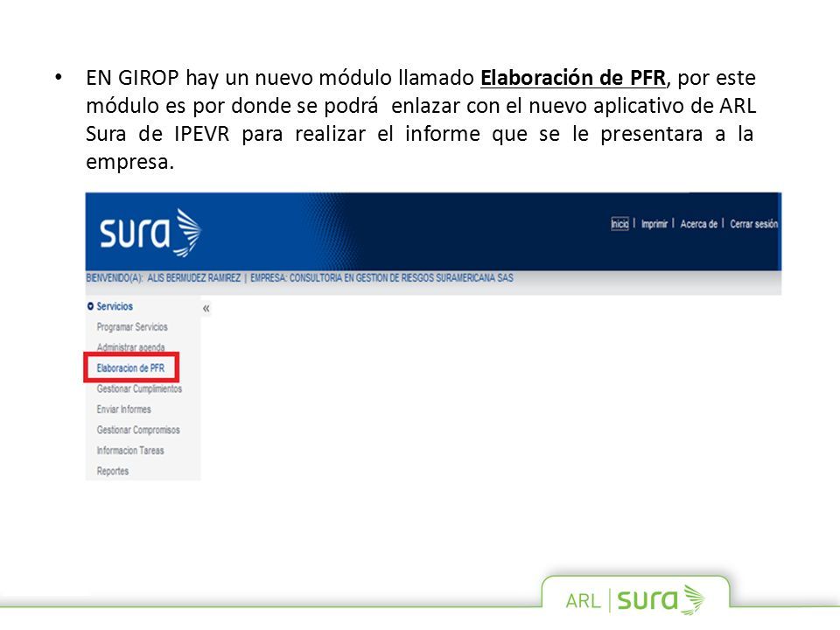The width and height of the screenshot is (840, 630).
Task: Select Informacion Tareas in the sidebar
Action: (x=130, y=451)
